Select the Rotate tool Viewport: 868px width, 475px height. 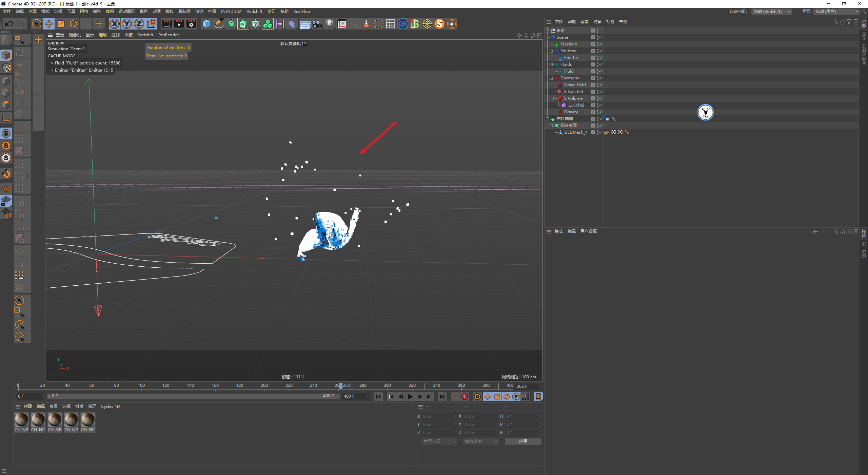[x=73, y=24]
